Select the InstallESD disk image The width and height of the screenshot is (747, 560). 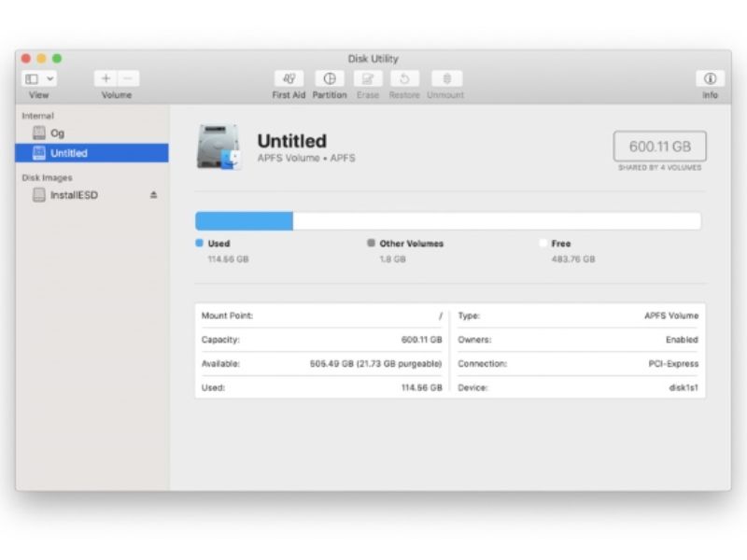tap(92, 195)
